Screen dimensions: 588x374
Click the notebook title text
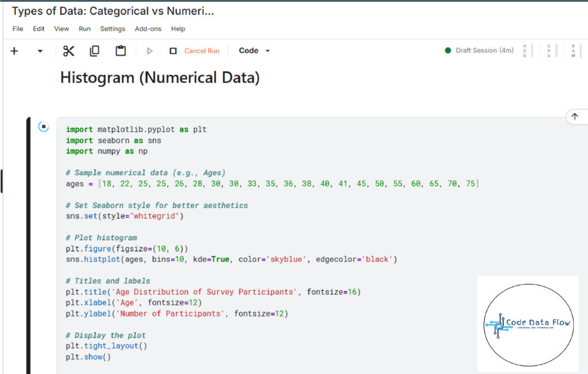click(113, 11)
